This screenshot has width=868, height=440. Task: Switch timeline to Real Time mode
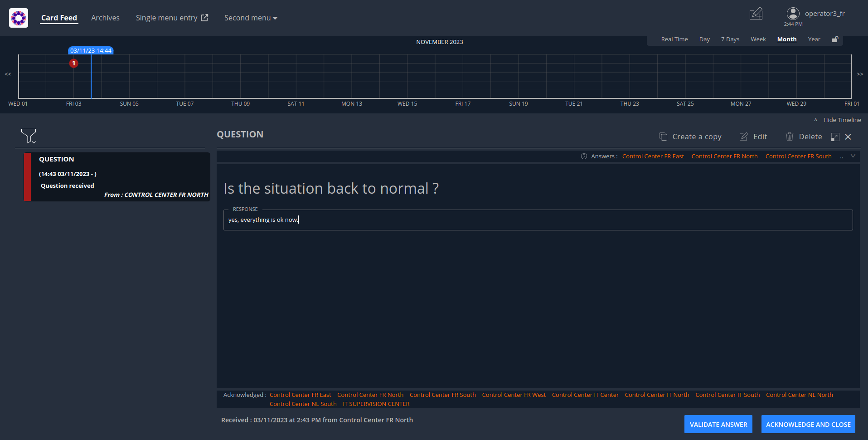pos(674,39)
